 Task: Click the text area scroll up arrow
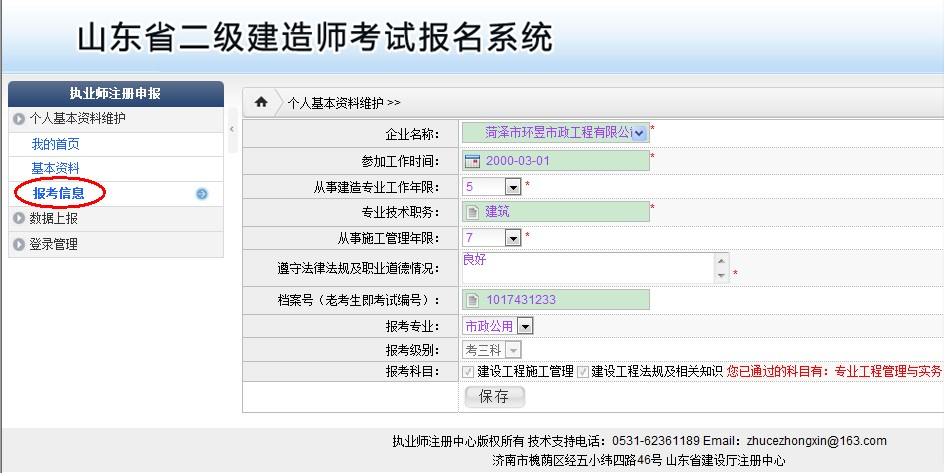point(721,261)
